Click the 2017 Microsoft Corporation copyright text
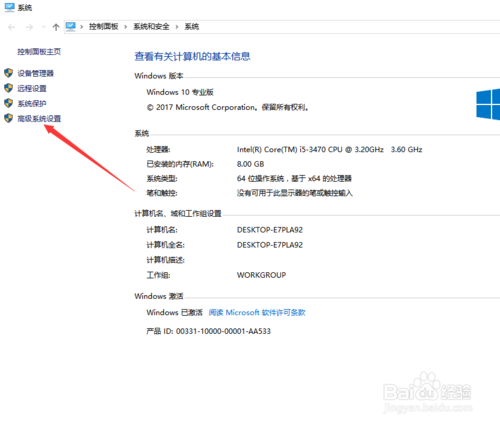 227,107
